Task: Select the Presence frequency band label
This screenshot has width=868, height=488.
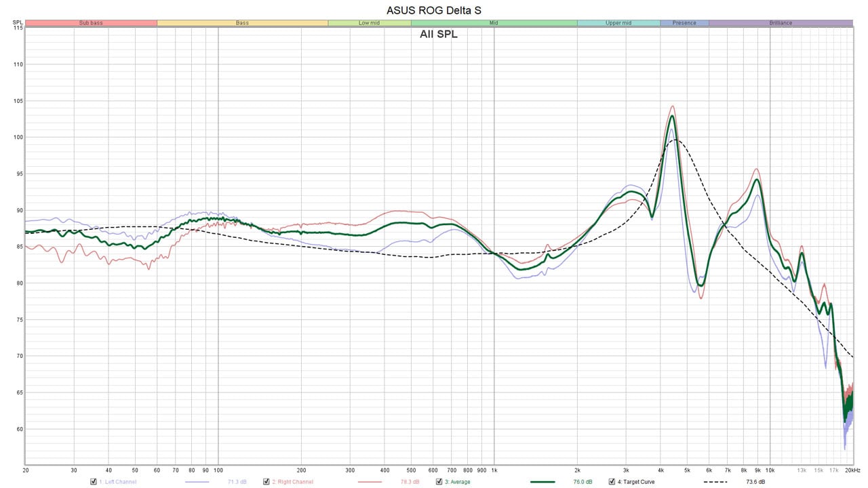Action: (x=684, y=23)
